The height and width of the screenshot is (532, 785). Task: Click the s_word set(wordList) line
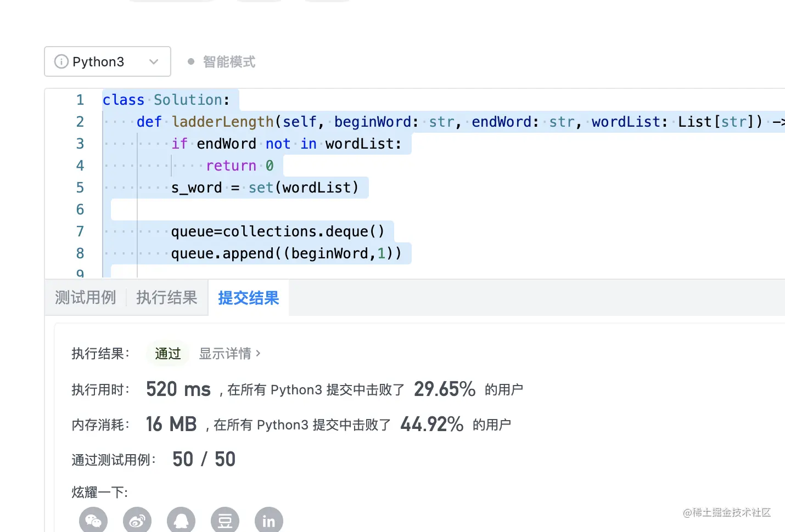[265, 188]
